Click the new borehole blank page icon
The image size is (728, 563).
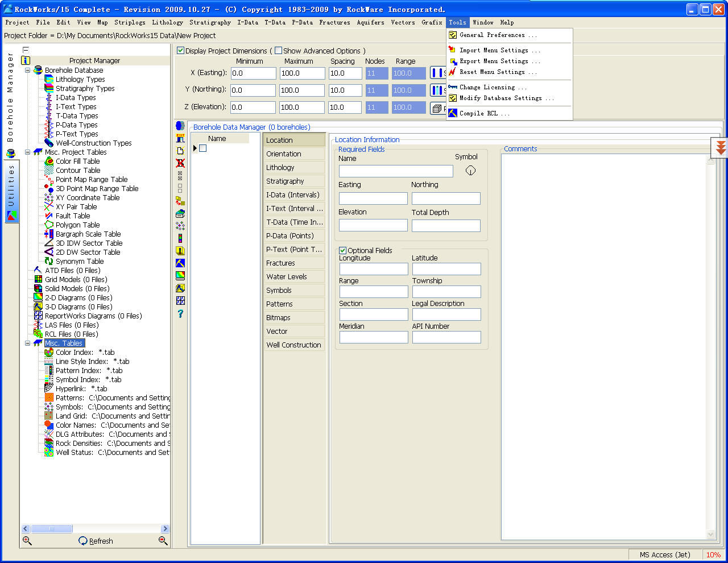coord(180,151)
